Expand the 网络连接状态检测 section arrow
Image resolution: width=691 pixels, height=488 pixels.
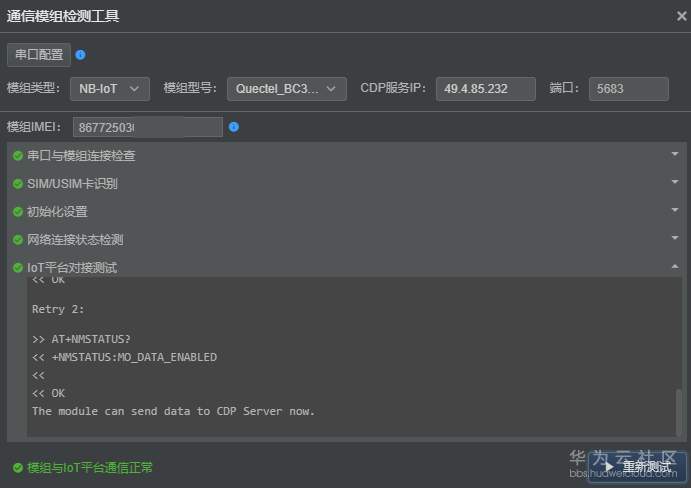click(675, 238)
